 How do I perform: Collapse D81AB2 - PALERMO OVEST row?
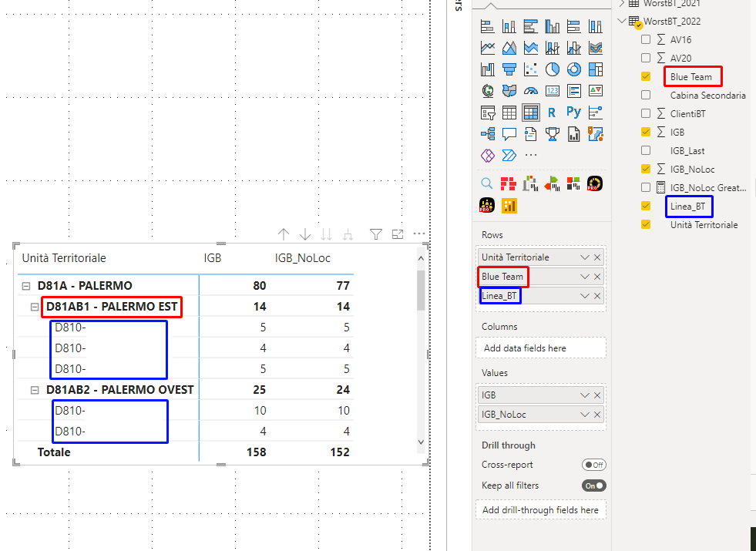tap(35, 390)
